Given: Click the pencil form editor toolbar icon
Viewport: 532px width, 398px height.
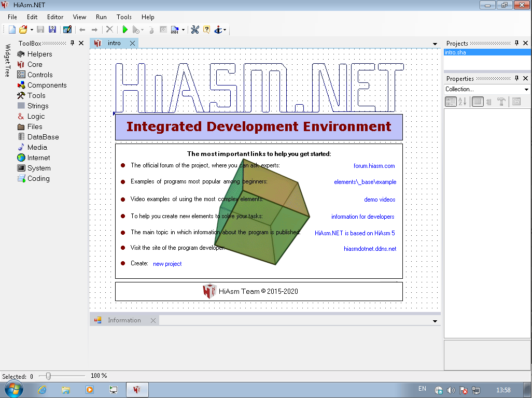Looking at the screenshot, I should [67, 30].
